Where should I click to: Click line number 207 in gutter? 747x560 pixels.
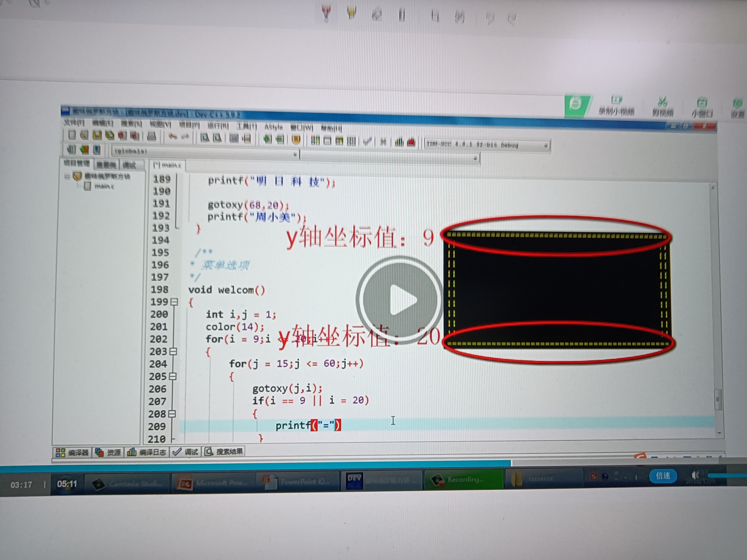click(158, 401)
